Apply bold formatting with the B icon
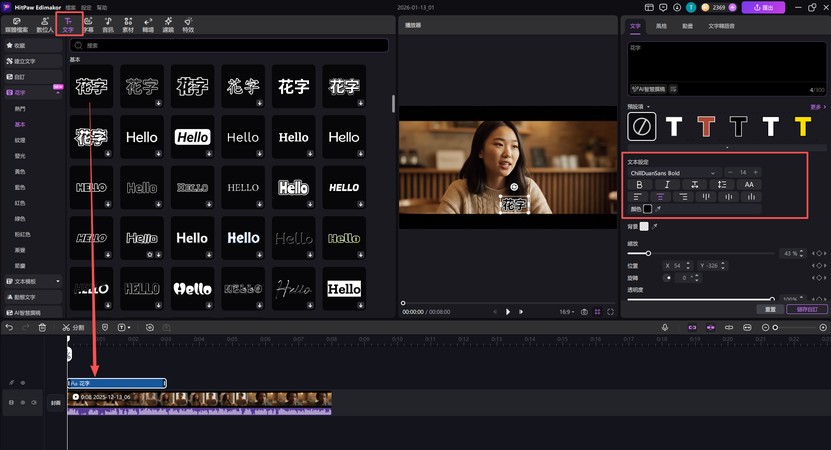This screenshot has height=450, width=831. click(638, 185)
